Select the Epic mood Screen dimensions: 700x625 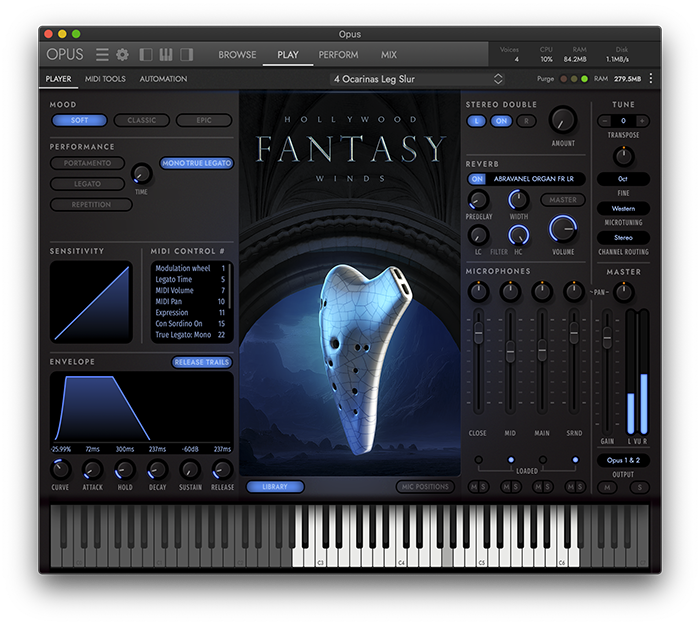(x=204, y=121)
